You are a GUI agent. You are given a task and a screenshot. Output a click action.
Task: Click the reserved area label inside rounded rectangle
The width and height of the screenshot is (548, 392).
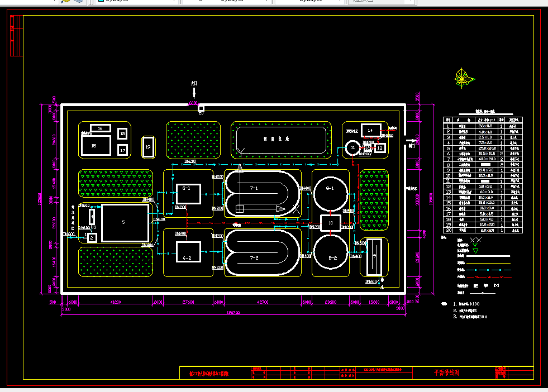coord(276,139)
